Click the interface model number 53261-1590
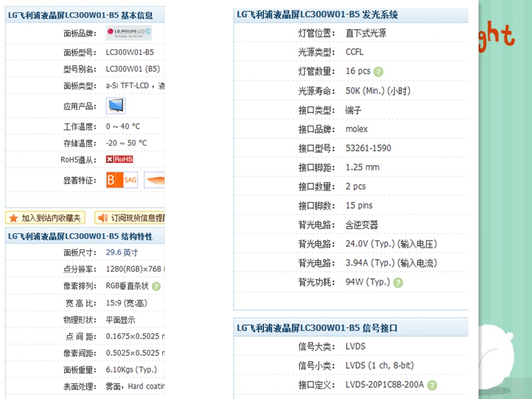The width and height of the screenshot is (532, 399). [368, 148]
